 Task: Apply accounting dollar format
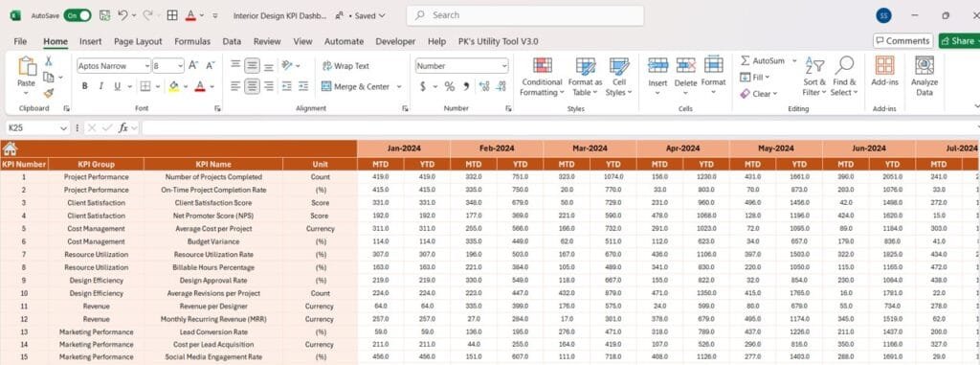click(422, 86)
